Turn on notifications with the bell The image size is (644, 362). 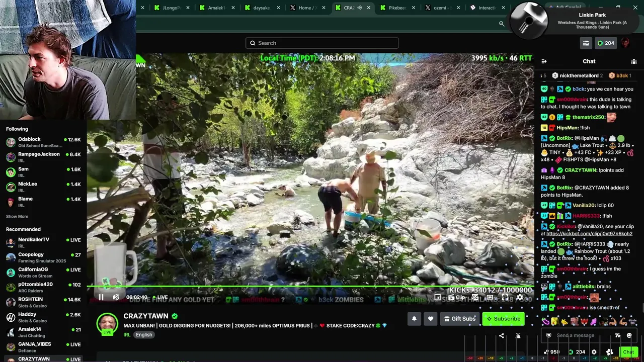pyautogui.click(x=414, y=319)
